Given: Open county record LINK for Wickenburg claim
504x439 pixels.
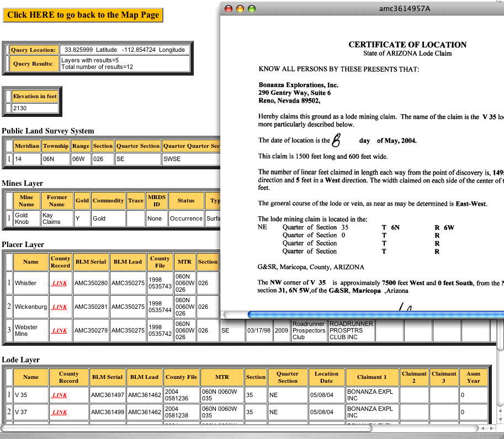Looking at the screenshot, I should 60,307.
